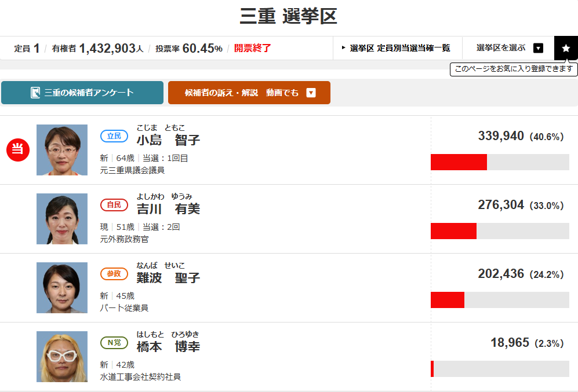Viewport: 578px width, 392px height.
Task: Click 吉川 有美's portrait photo
Action: coord(62,219)
